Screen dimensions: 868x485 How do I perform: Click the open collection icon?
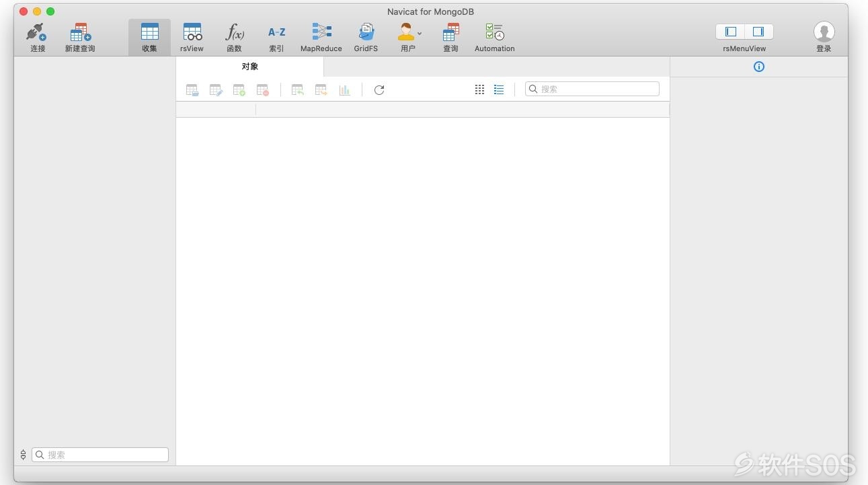coord(192,89)
